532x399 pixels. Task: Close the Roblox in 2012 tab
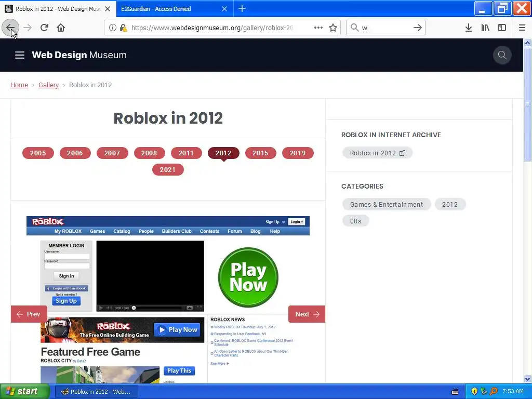pos(108,9)
